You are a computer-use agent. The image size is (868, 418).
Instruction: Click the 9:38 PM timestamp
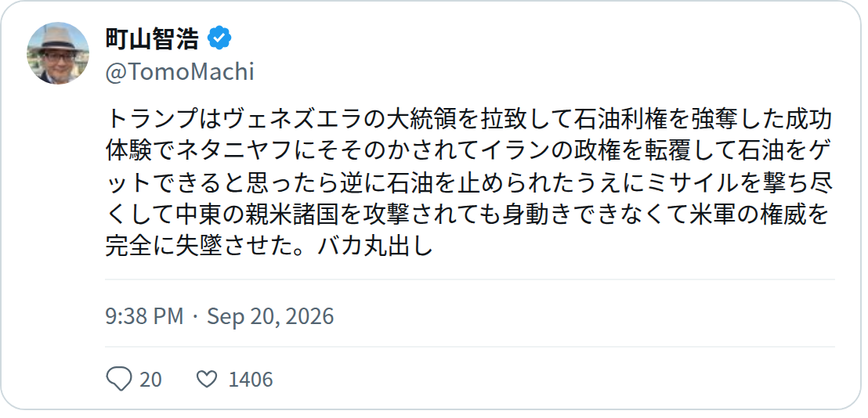[x=144, y=316]
